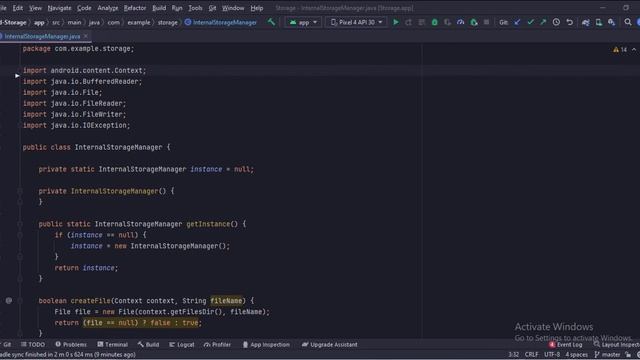The height and width of the screenshot is (360, 640).
Task: Click the Apply Code Changes icon
Action: tap(422, 22)
